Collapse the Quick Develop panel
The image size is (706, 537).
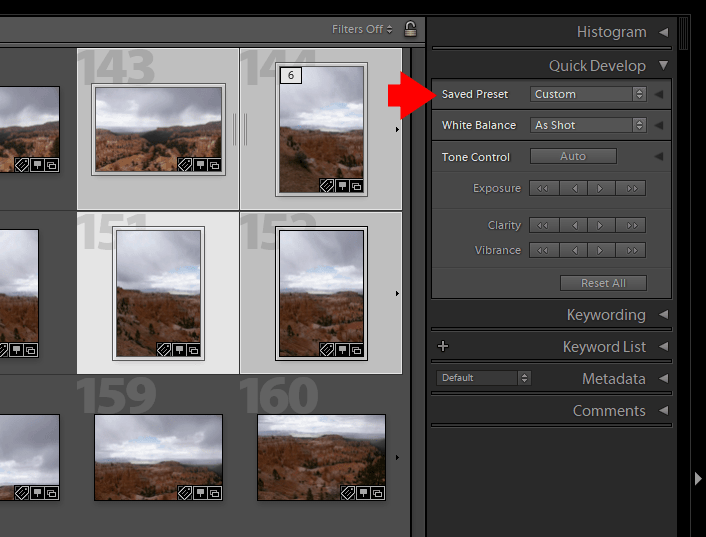(663, 65)
